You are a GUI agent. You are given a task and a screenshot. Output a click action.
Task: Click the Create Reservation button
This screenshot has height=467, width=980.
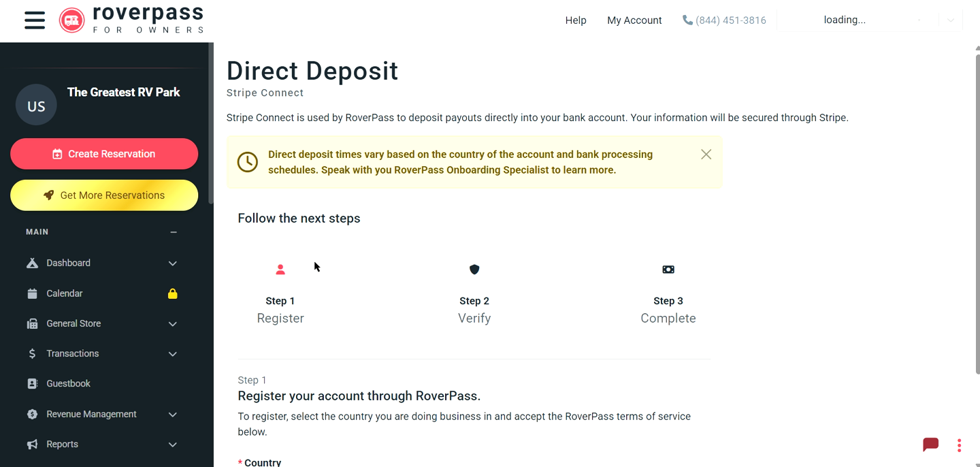click(104, 154)
